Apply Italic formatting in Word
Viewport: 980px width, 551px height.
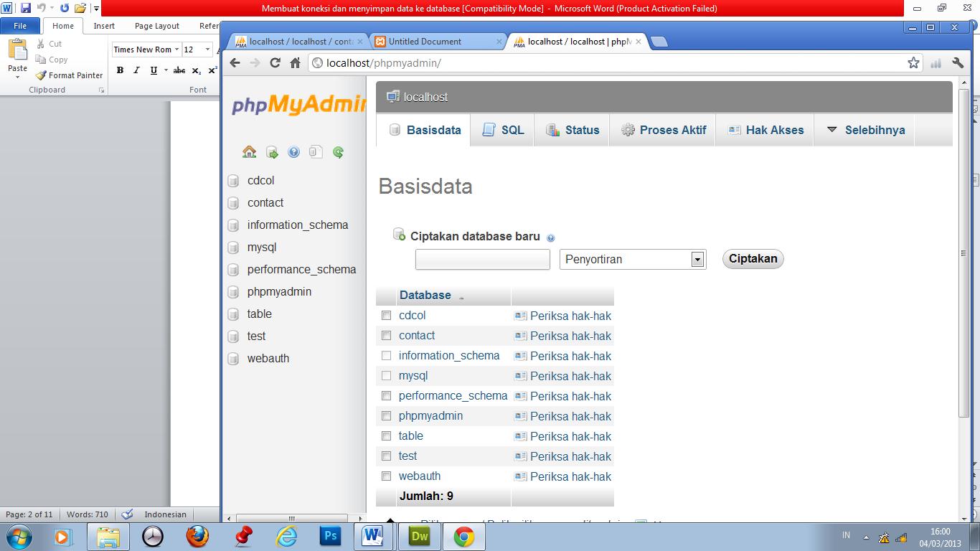pos(136,70)
